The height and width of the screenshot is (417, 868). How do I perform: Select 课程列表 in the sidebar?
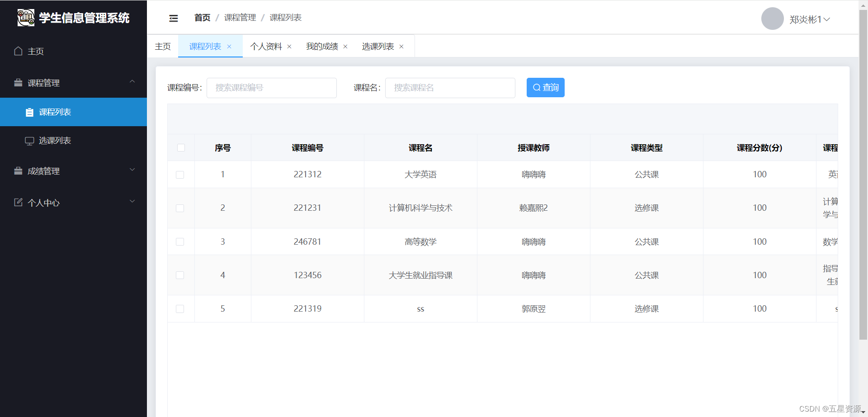click(x=73, y=112)
